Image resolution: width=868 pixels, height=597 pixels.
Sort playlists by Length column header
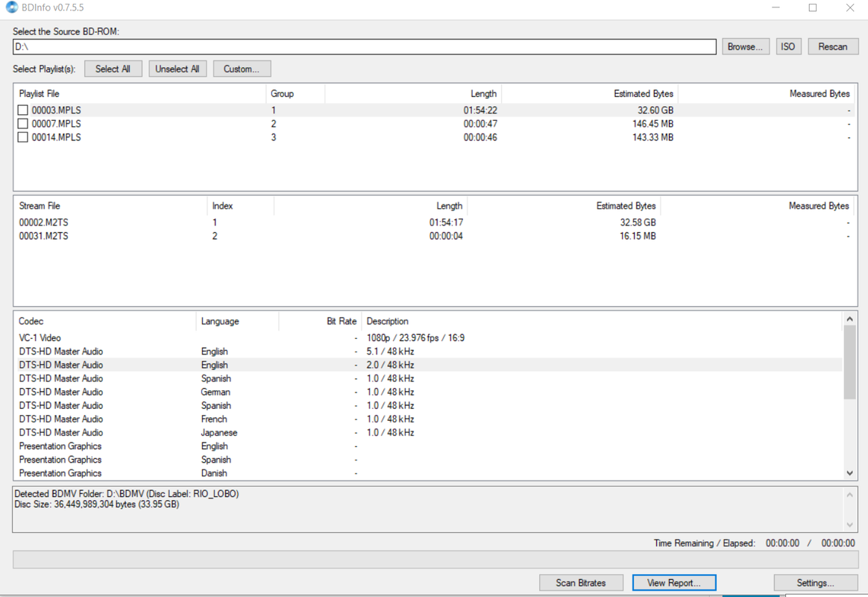point(413,93)
